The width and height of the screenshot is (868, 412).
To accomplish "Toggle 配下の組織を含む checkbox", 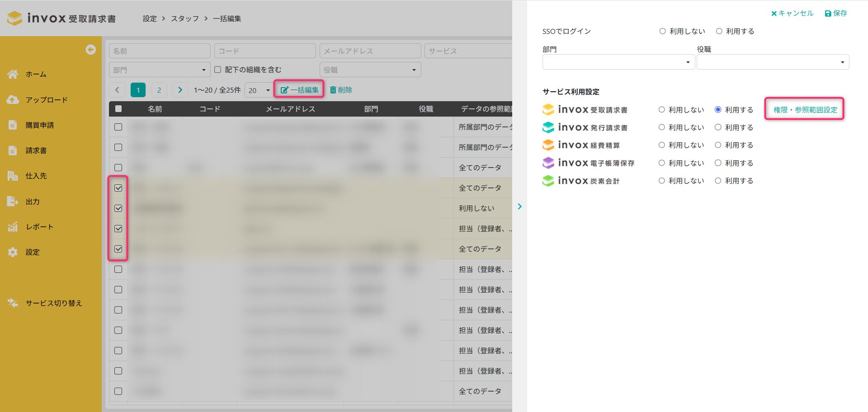I will click(x=217, y=70).
